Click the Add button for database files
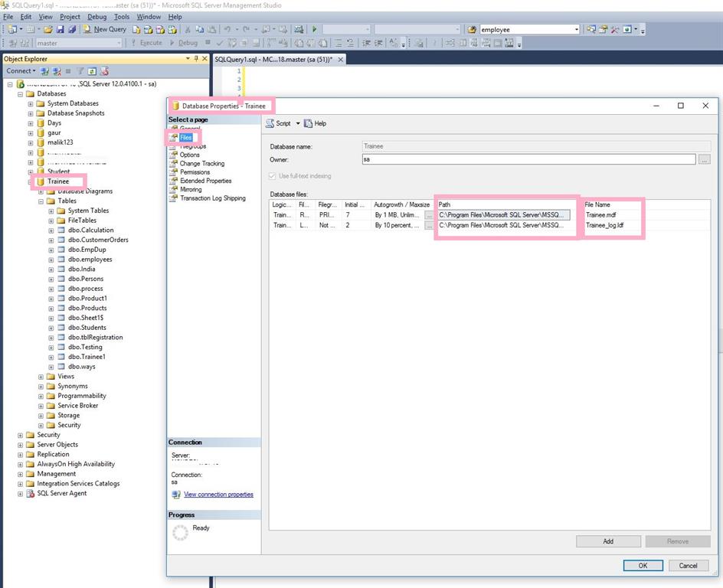The width and height of the screenshot is (723, 588). [x=607, y=541]
